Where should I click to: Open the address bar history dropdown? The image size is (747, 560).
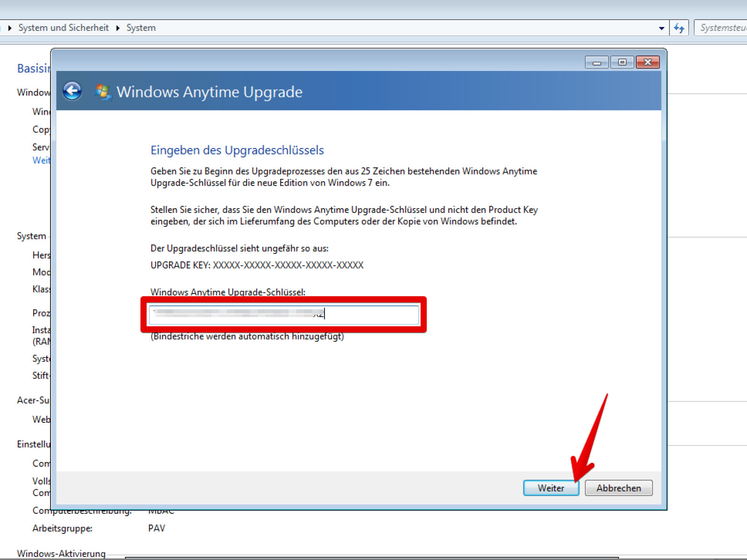[x=661, y=28]
